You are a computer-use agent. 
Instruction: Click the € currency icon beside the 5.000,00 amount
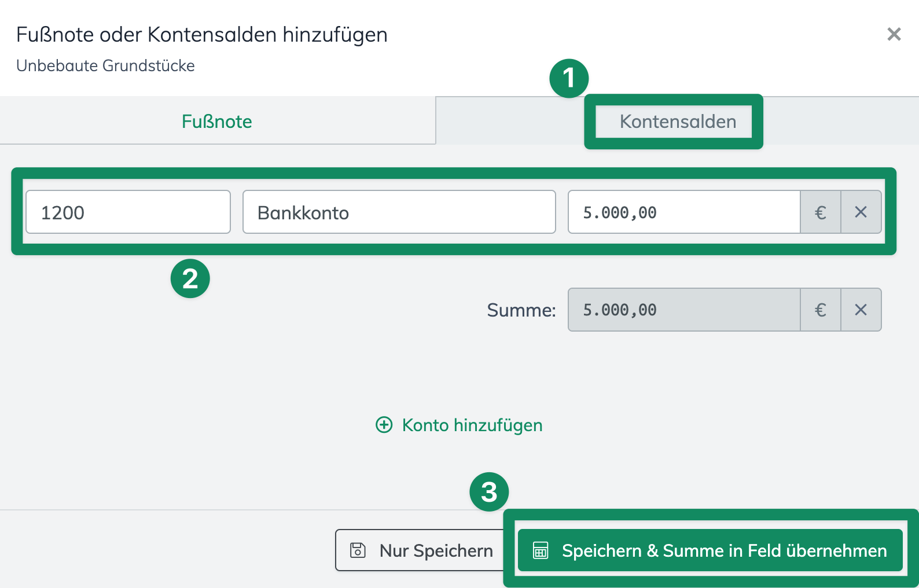[820, 212]
